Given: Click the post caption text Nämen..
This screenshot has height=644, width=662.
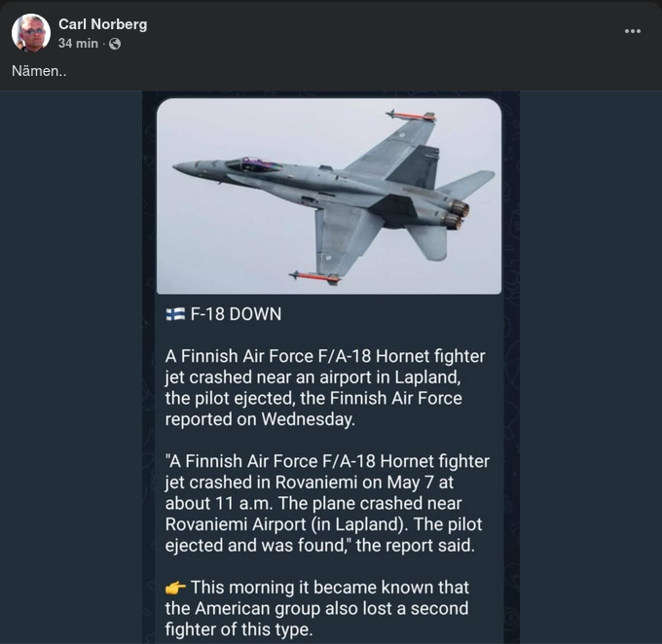Looking at the screenshot, I should click(39, 72).
